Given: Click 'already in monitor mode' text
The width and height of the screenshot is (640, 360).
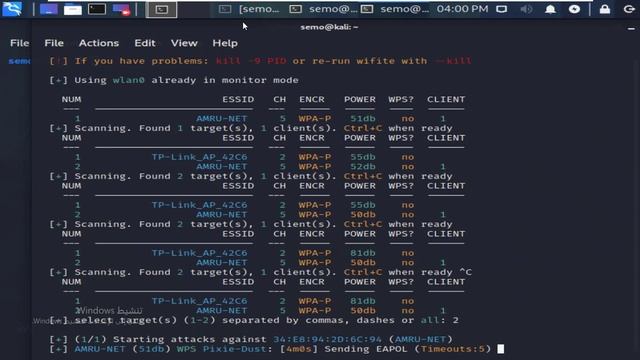Looking at the screenshot, I should (x=225, y=80).
